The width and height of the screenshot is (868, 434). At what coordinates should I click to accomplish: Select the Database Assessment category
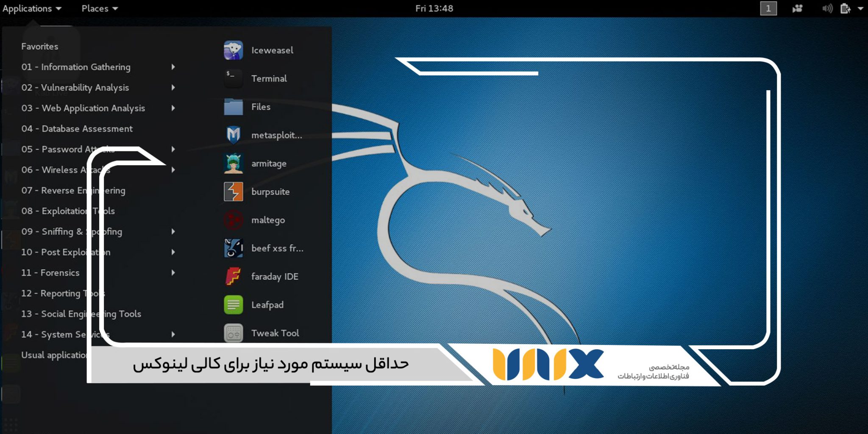[x=77, y=129]
